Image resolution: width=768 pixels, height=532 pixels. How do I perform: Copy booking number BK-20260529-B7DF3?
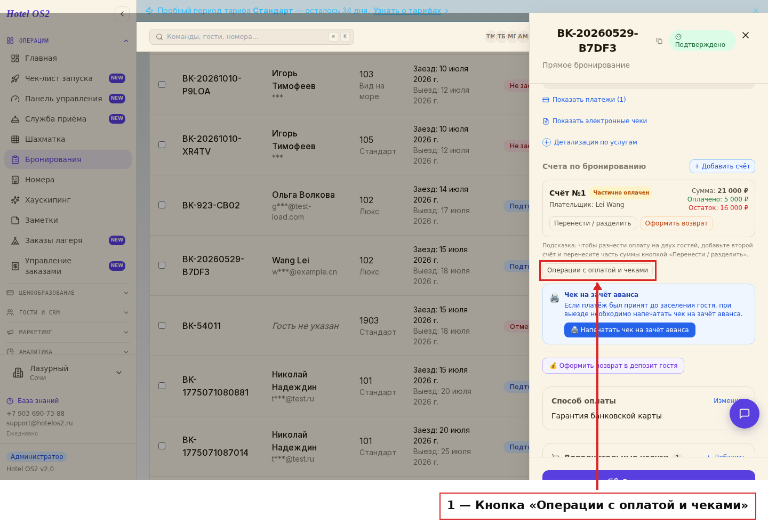pos(659,41)
